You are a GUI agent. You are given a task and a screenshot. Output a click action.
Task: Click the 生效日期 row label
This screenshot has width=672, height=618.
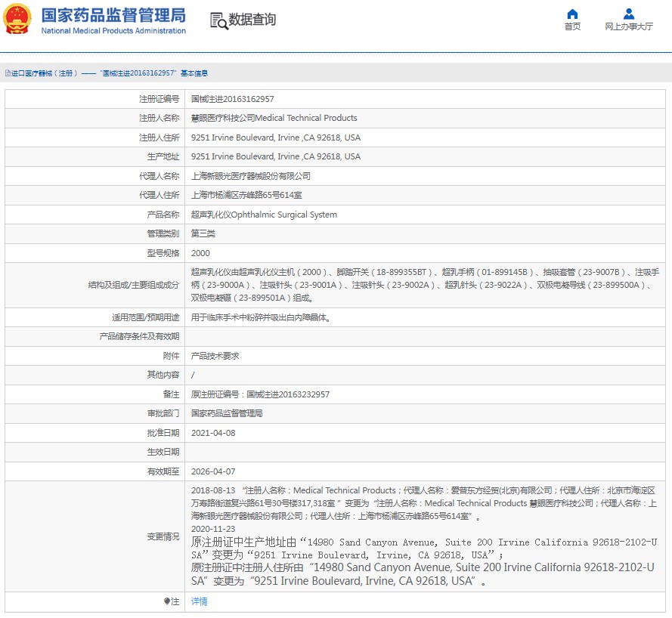pos(163,453)
